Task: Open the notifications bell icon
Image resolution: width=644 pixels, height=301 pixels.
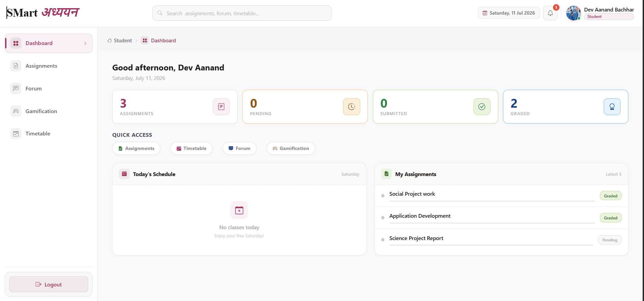Action: [550, 13]
